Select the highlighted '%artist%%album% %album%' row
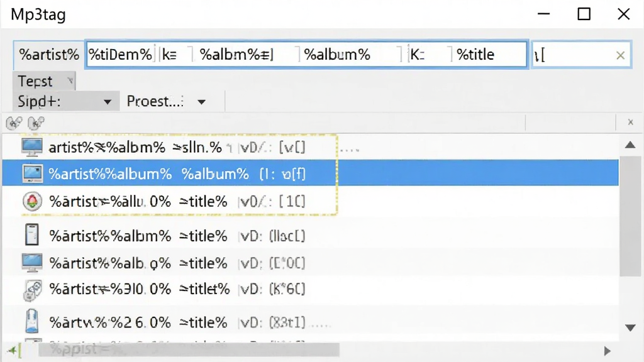This screenshot has width=644, height=362. coord(310,173)
